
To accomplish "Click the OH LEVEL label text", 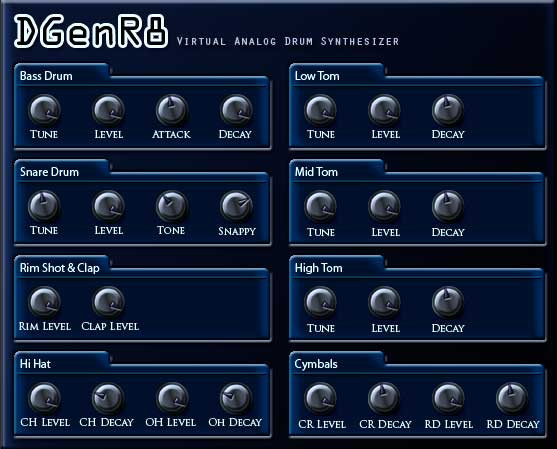I will 171,422.
